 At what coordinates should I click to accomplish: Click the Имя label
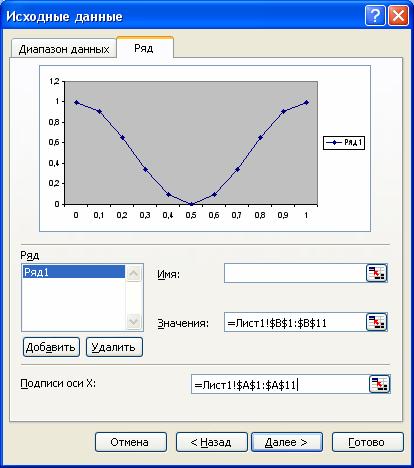(x=168, y=274)
